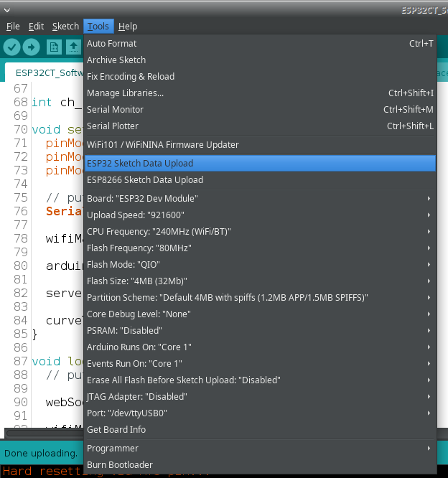The height and width of the screenshot is (478, 448).
Task: Expand the Partition Scheme submenu
Action: (x=259, y=298)
